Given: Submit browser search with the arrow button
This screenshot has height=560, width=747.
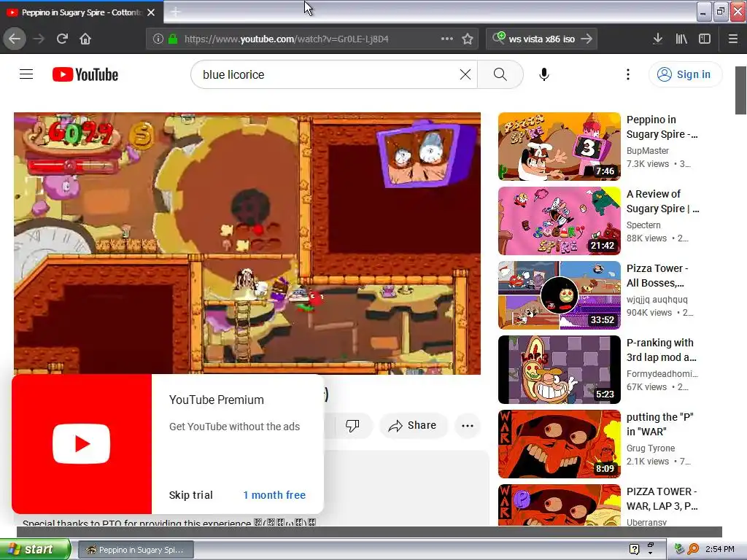Looking at the screenshot, I should pyautogui.click(x=587, y=39).
